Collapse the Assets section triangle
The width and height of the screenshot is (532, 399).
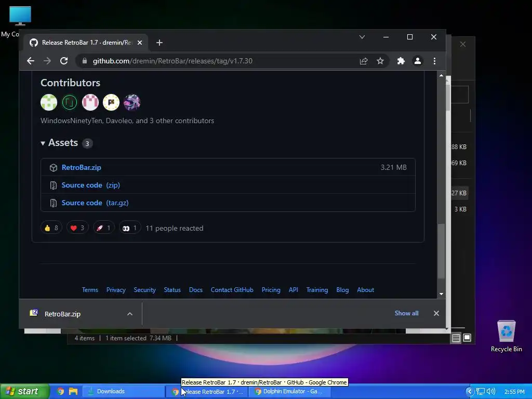click(x=43, y=143)
